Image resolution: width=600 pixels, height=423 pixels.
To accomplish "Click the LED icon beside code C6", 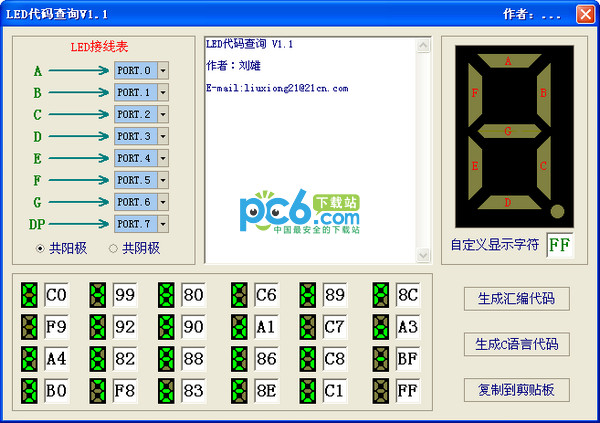I will [x=239, y=295].
